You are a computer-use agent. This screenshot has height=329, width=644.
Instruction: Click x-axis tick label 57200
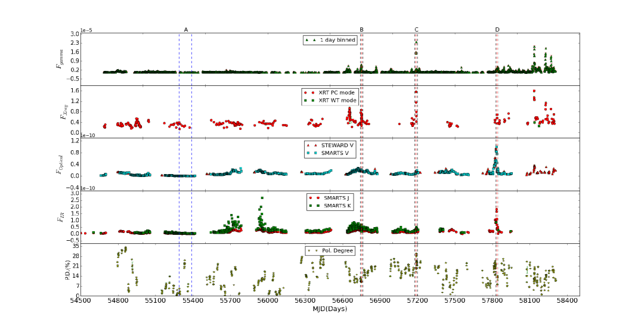pos(417,301)
